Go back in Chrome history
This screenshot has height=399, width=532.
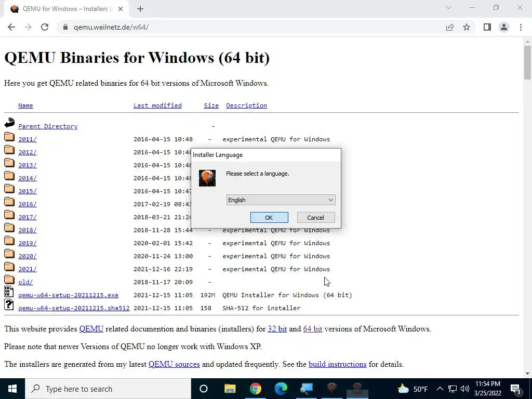pyautogui.click(x=11, y=27)
